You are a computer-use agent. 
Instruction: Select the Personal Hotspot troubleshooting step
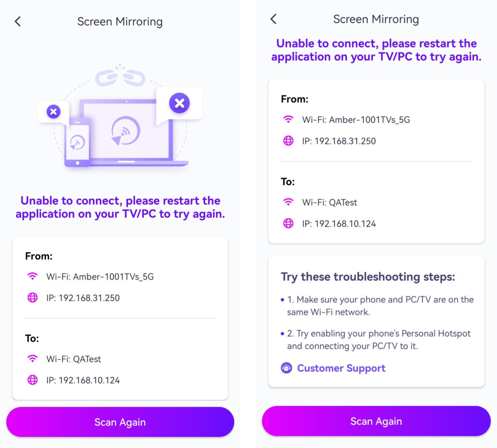click(x=378, y=340)
